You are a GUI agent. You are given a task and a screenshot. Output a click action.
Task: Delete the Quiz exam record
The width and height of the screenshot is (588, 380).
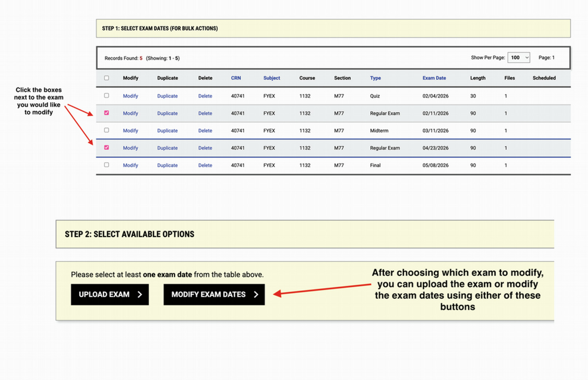205,96
